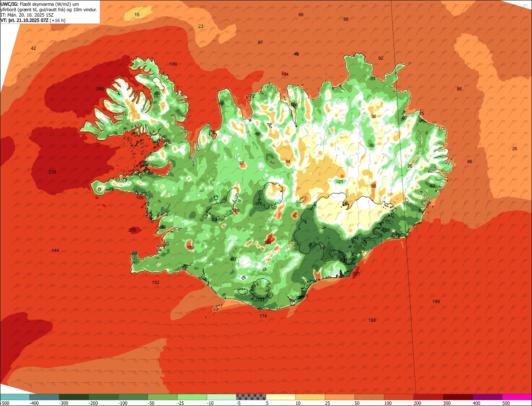532x406 pixels.
Task: Select the pale yellow 5 to 10 legend swatch
Action: pyautogui.click(x=281, y=397)
